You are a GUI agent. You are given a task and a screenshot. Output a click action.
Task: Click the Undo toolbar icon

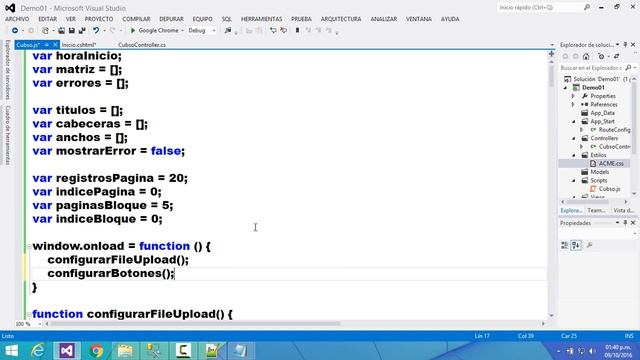click(96, 31)
